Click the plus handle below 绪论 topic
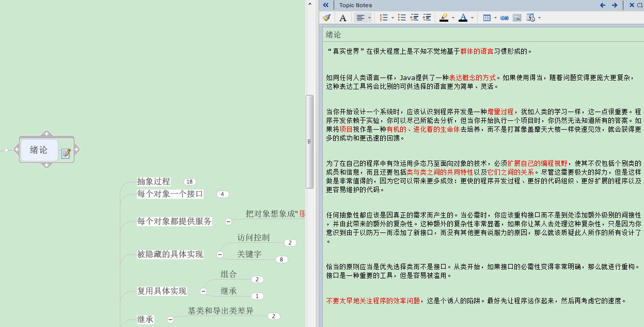 click(x=46, y=165)
